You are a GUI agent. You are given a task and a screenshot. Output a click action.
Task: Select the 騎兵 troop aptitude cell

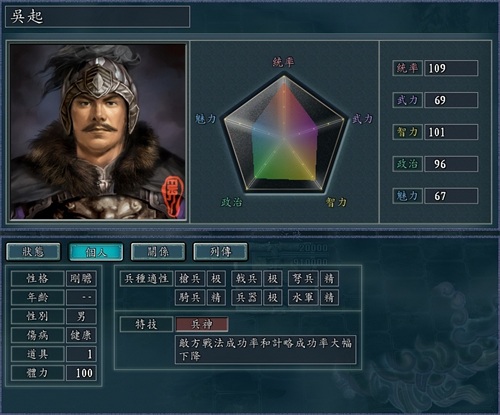(x=190, y=297)
